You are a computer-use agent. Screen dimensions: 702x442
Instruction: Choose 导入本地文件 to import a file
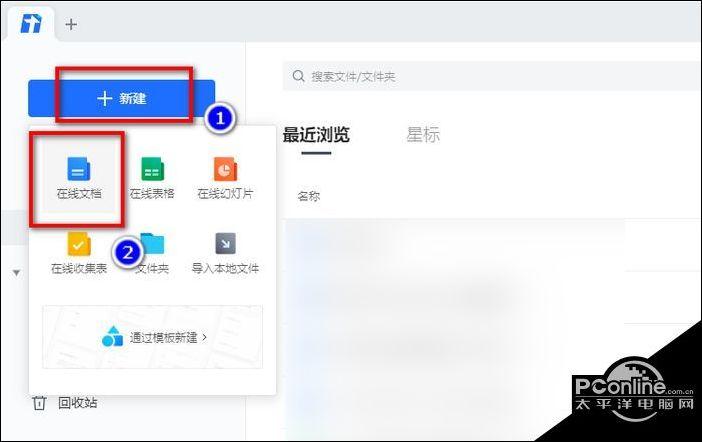pos(225,253)
